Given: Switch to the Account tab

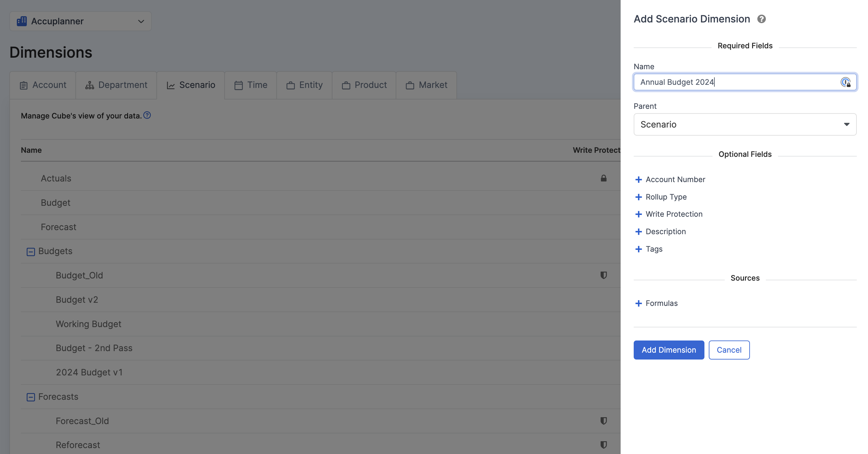Looking at the screenshot, I should click(43, 85).
